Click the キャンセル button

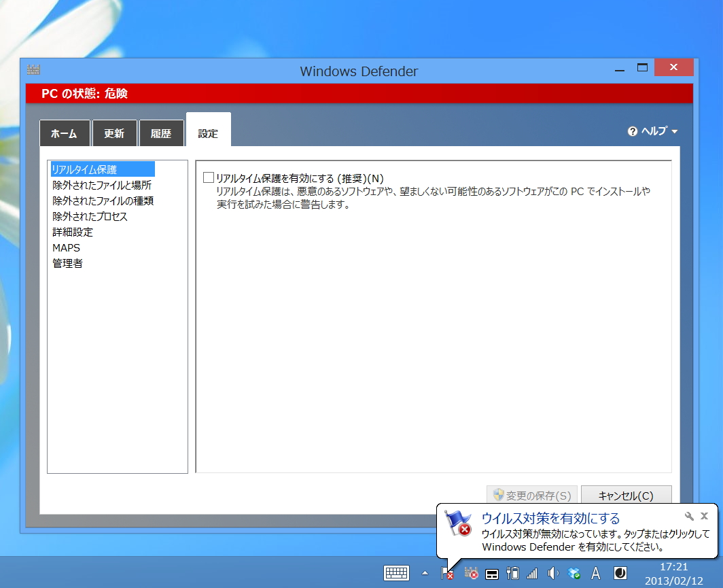626,495
